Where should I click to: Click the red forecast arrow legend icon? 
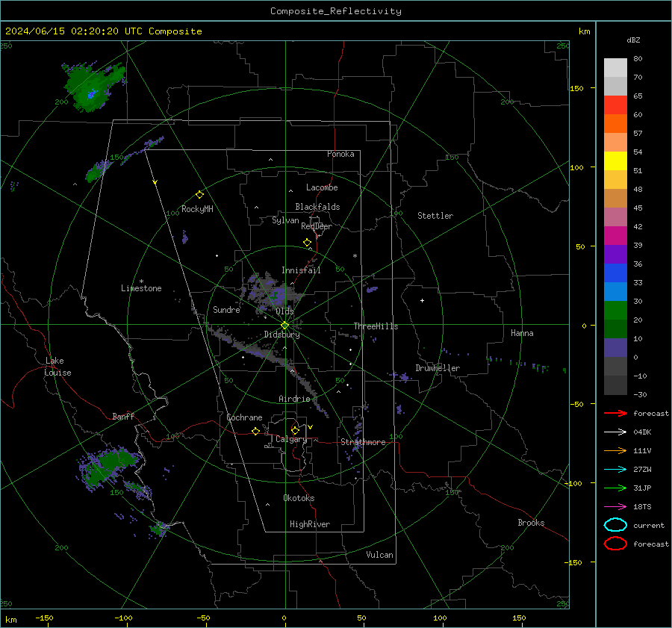[615, 413]
